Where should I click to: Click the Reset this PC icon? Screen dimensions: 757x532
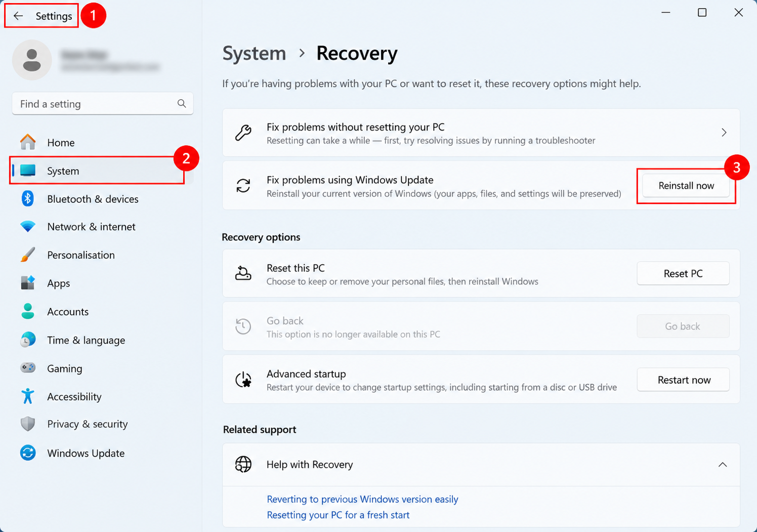(243, 273)
